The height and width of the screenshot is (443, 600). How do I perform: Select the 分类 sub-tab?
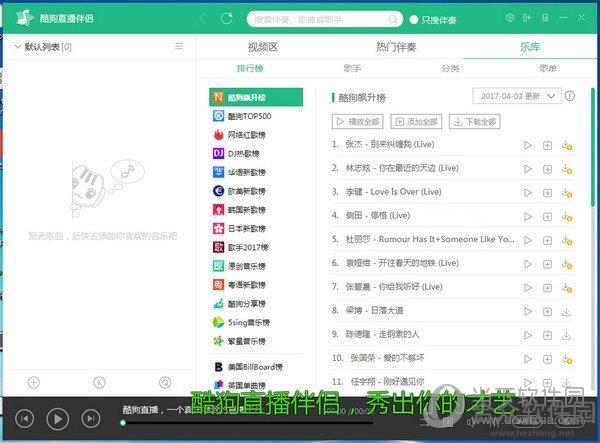tap(450, 68)
